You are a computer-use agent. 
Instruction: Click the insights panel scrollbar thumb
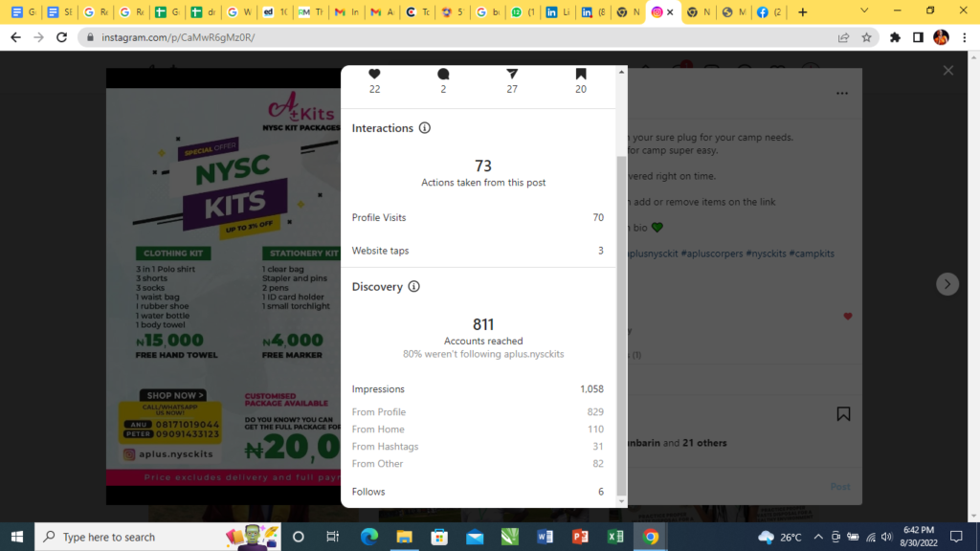pos(621,325)
